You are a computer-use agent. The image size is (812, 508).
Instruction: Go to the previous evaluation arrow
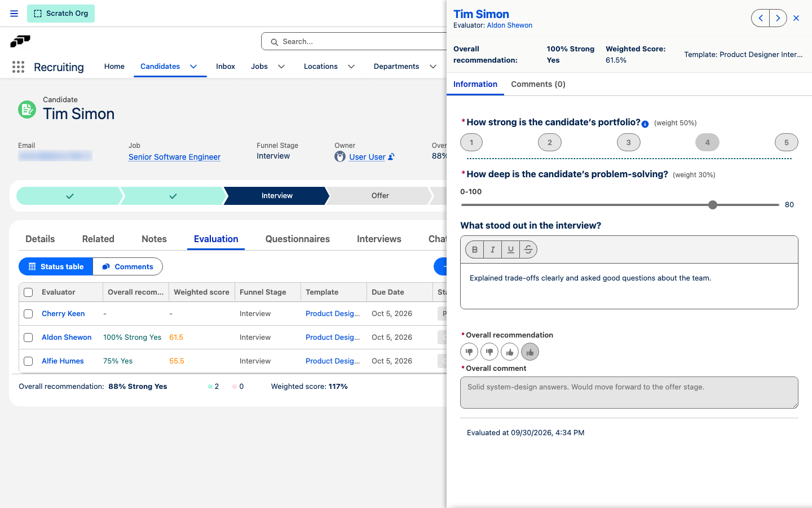(x=761, y=18)
